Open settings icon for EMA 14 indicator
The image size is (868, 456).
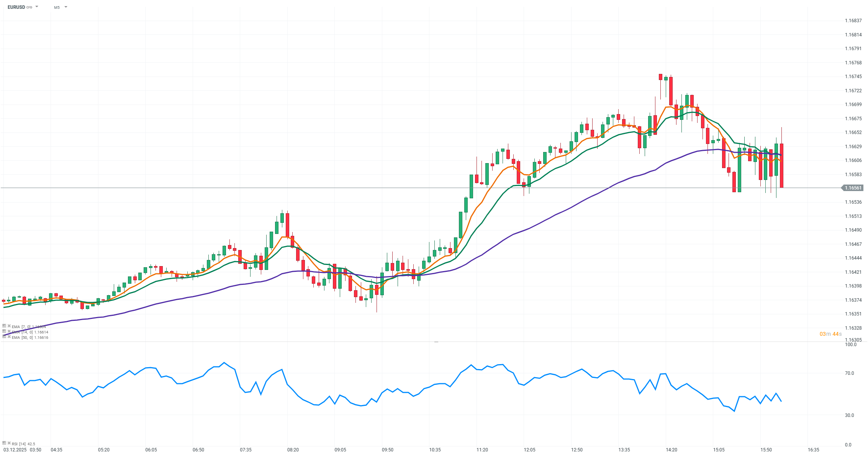4,332
